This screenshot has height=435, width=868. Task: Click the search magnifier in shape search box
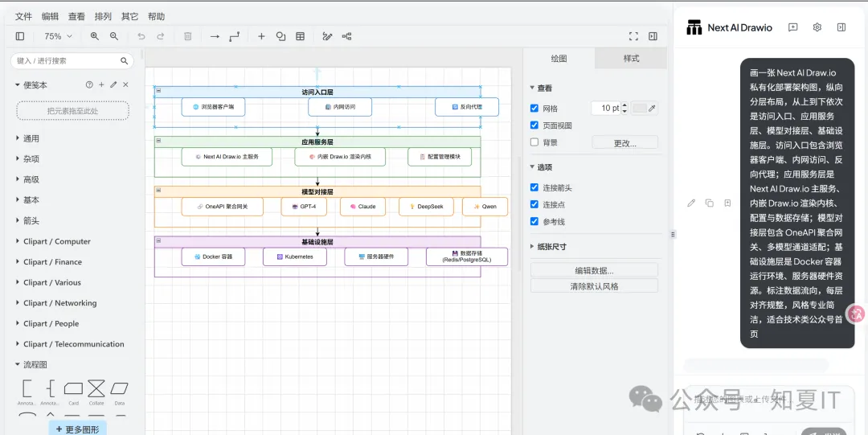[124, 61]
